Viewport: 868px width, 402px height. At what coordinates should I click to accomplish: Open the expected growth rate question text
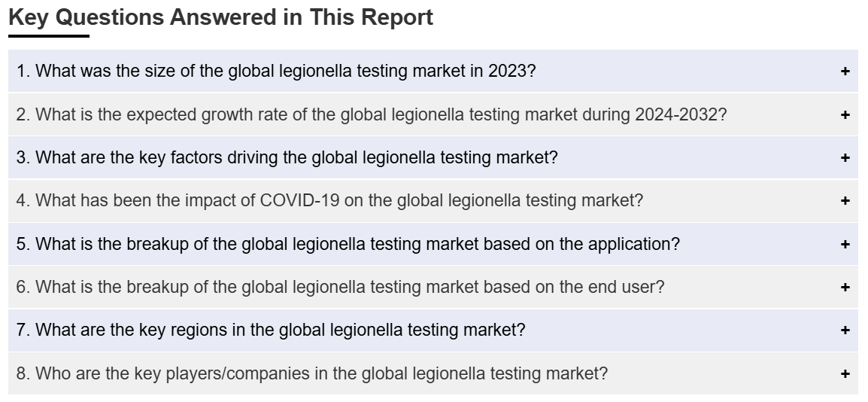[x=372, y=114]
